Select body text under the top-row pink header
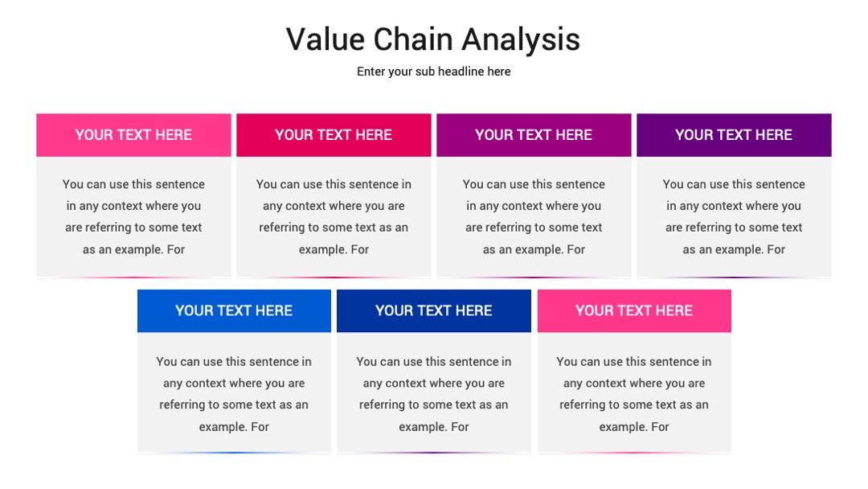This screenshot has width=868, height=489. (134, 216)
